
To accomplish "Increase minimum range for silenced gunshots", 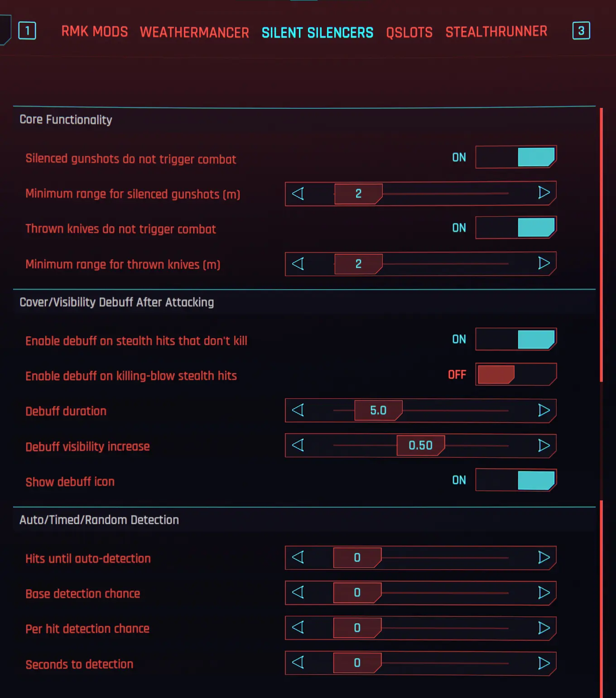I will pos(544,193).
